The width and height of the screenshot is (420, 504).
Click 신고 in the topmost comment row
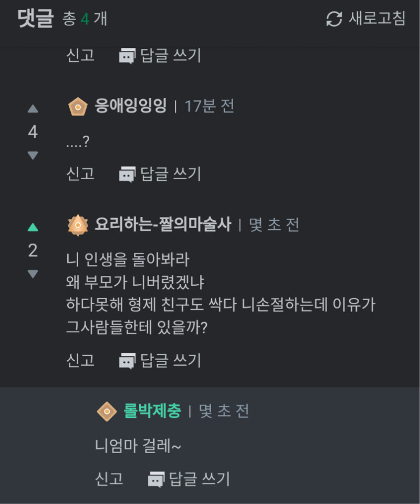click(x=80, y=55)
